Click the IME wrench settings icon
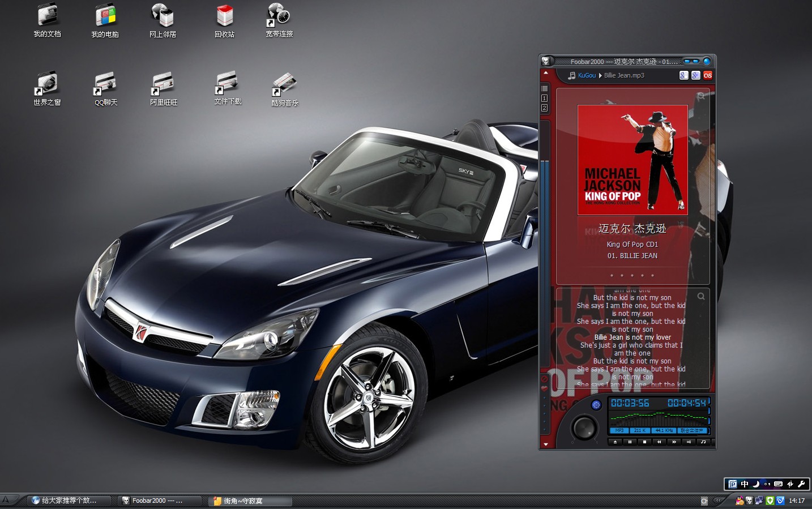Viewport: 812px width, 509px height. point(801,484)
